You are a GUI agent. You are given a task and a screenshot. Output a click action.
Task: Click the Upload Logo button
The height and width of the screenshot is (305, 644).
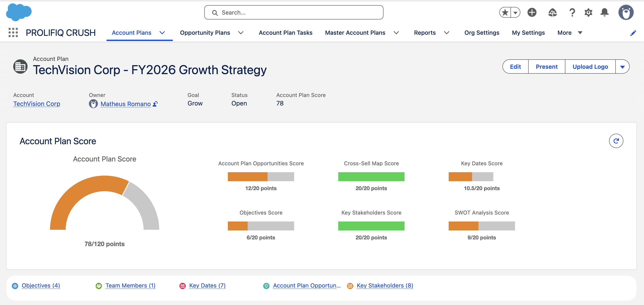590,67
